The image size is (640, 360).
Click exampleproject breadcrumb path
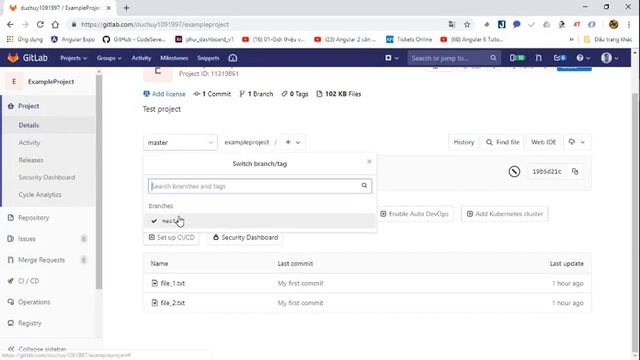[x=247, y=142]
